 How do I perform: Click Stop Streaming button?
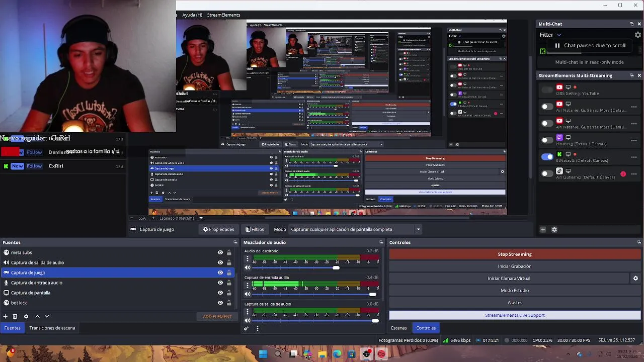point(515,254)
